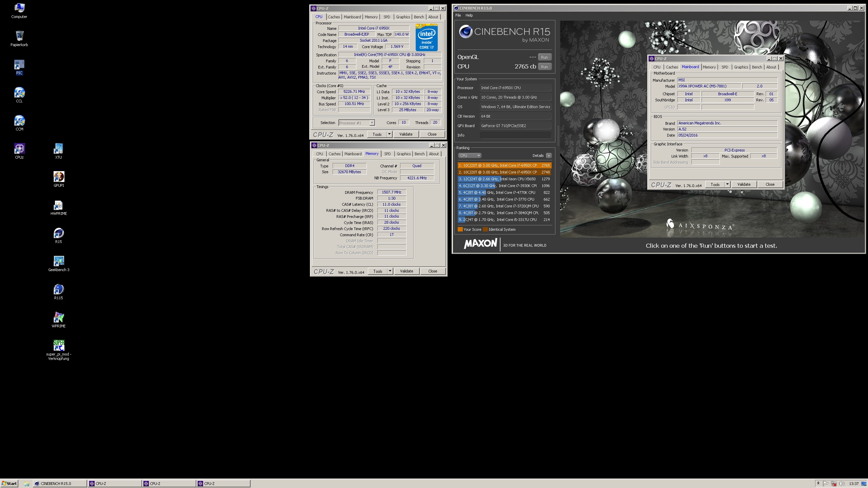868x488 pixels.
Task: Click the Core Speed 5226.71 MHz value
Action: (x=354, y=91)
